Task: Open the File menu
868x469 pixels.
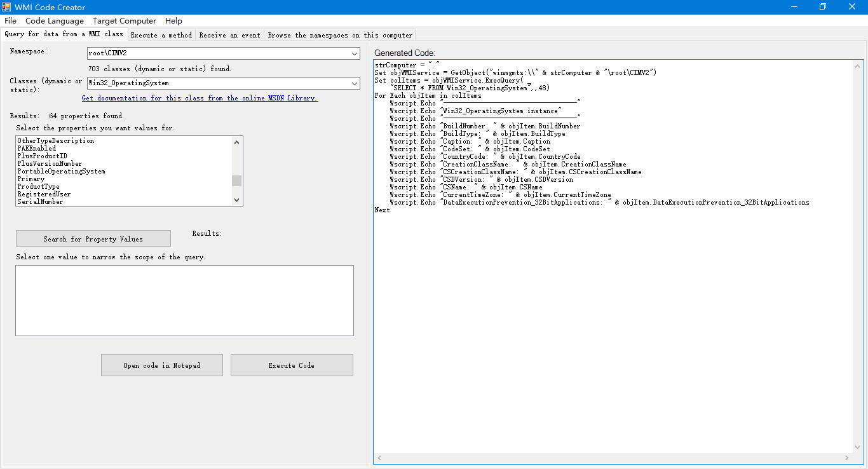Action: coord(10,20)
